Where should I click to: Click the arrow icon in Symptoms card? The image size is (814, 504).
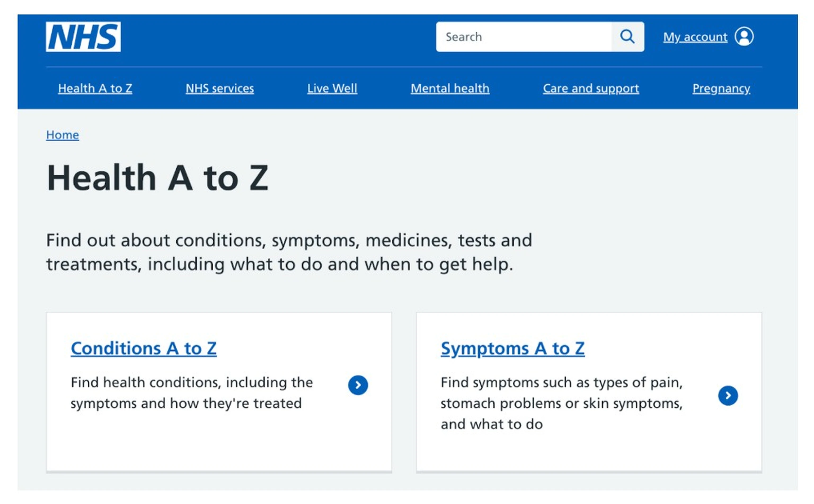[728, 396]
